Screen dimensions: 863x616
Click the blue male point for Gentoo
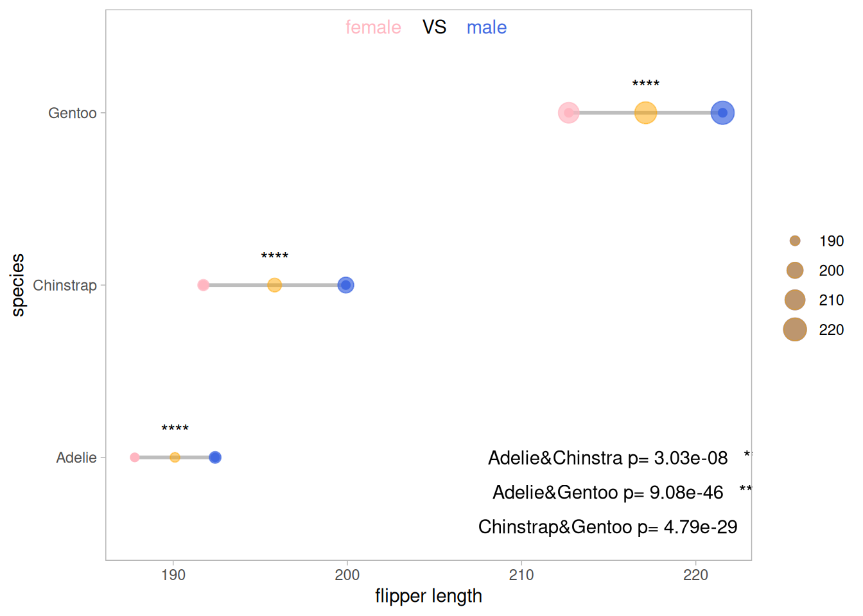pos(722,113)
